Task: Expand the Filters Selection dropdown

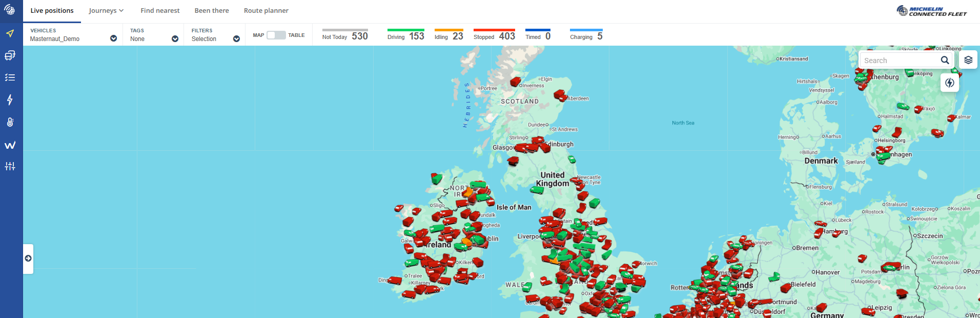Action: coord(236,38)
